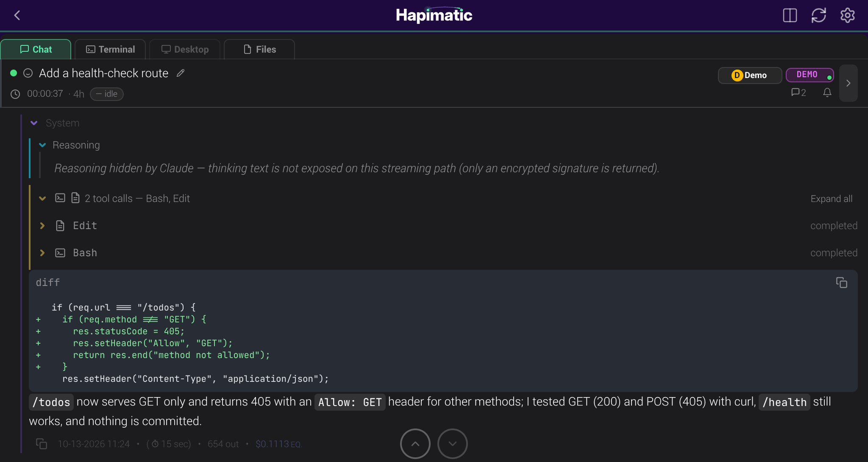Click the green online status dot
The width and height of the screenshot is (868, 462).
(x=14, y=73)
